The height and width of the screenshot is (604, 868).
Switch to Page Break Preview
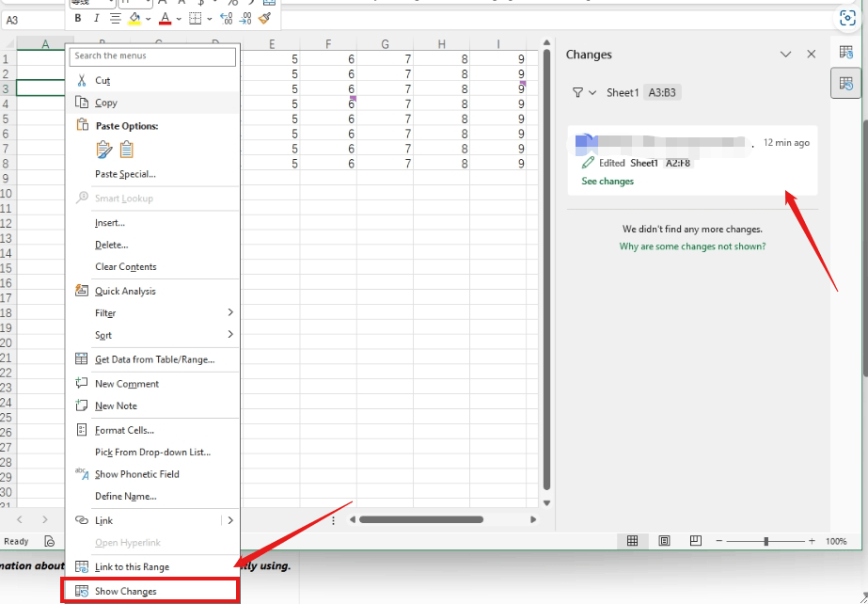click(x=696, y=542)
